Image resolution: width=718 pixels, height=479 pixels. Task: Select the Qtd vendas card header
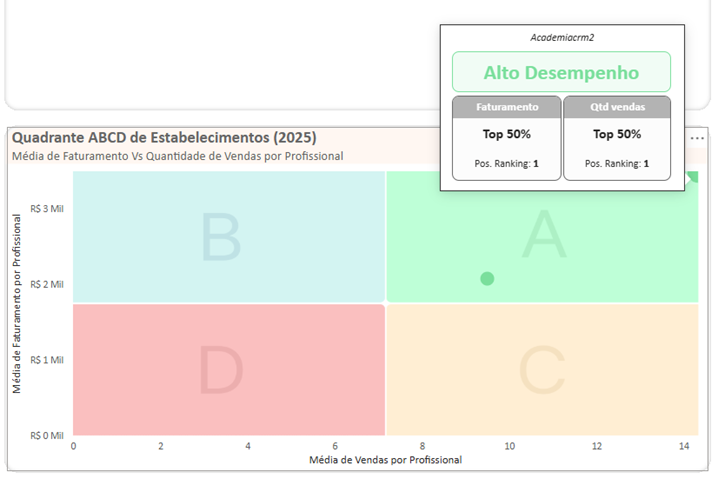[617, 107]
